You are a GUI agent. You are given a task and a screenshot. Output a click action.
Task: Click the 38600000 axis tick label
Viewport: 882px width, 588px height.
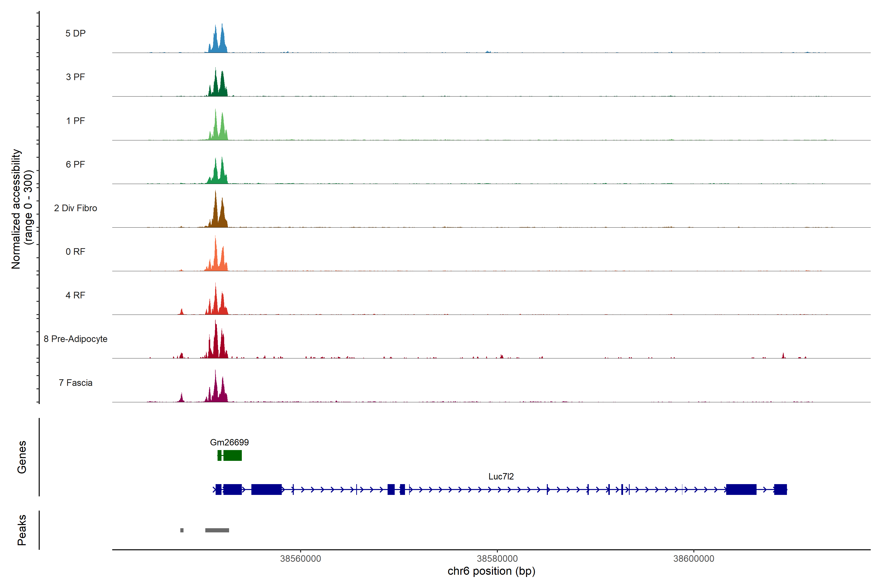[x=694, y=559]
